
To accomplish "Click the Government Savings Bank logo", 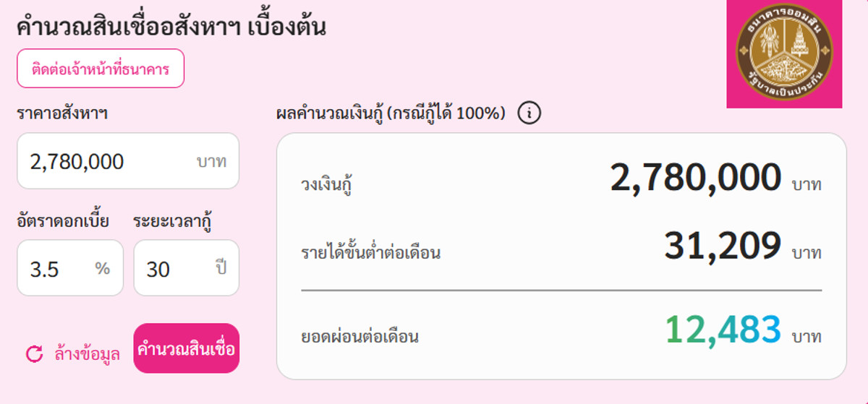I will pyautogui.click(x=784, y=53).
